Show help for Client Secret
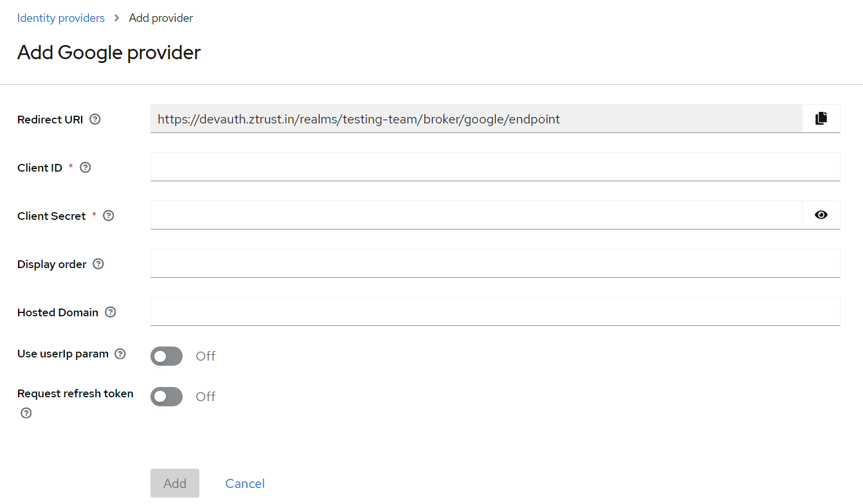Viewport: 863px width, 504px height. tap(109, 215)
